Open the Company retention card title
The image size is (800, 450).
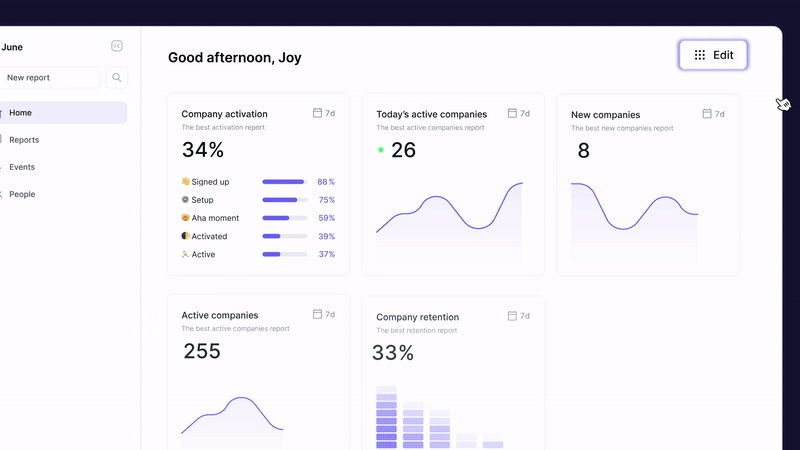[x=417, y=317]
